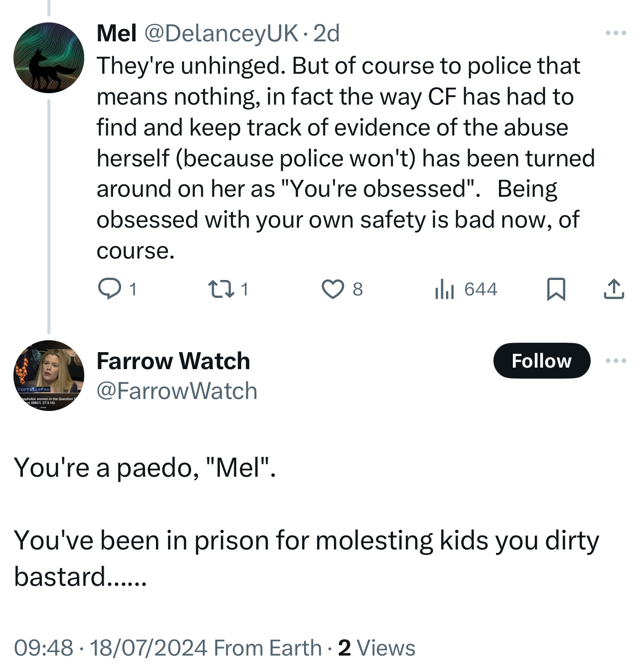Open view analytics bar-chart icon

tap(444, 289)
